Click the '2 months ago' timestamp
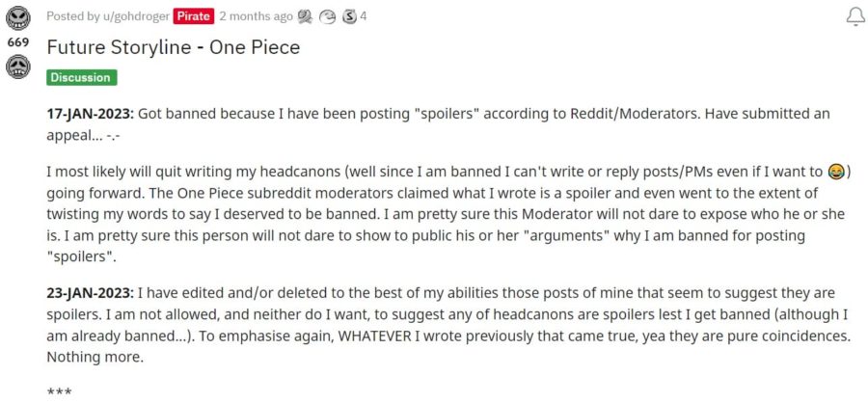Screen dimensions: 868x403 point(257,16)
